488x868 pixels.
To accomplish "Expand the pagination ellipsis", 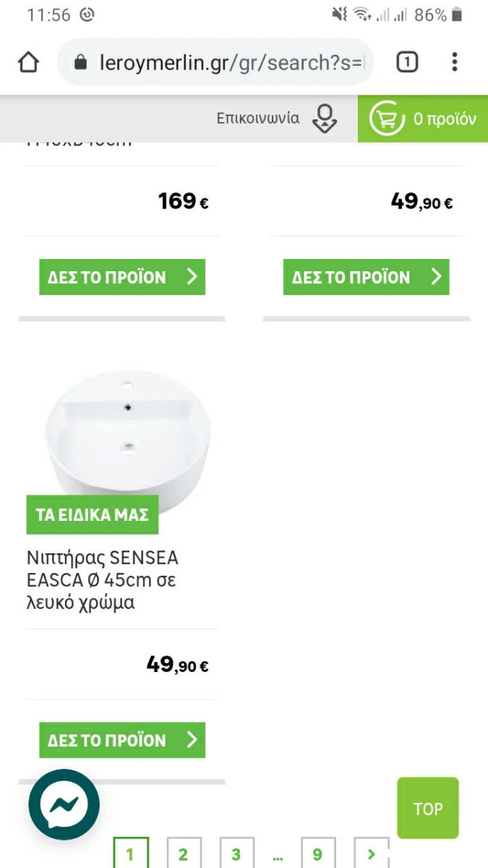I will [x=278, y=856].
